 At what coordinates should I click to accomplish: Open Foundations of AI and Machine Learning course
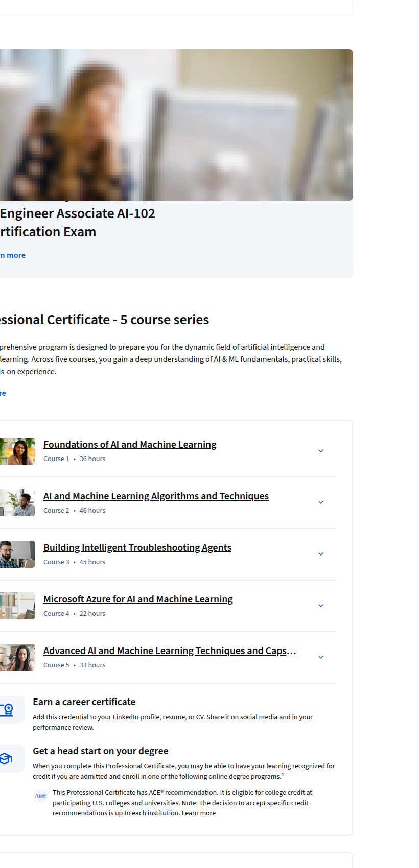tap(130, 445)
